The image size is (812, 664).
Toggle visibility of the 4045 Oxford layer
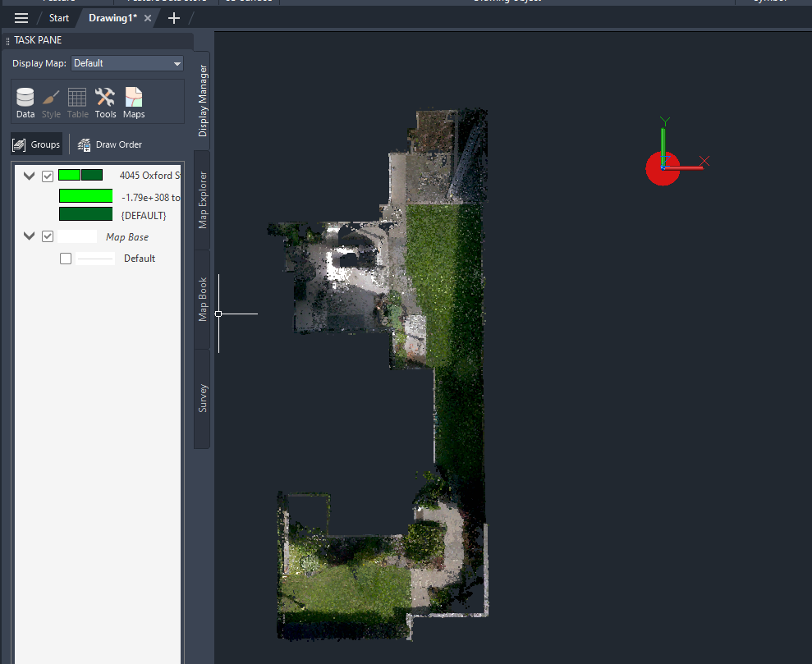(x=48, y=176)
